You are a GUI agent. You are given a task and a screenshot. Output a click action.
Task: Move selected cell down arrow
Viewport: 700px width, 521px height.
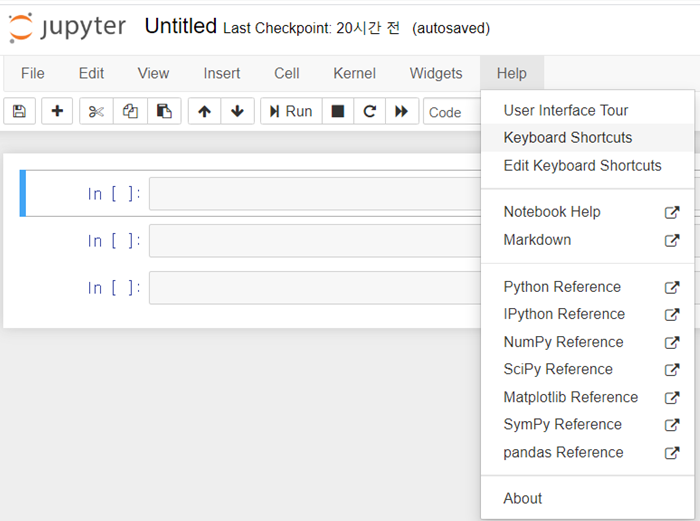tap(238, 111)
